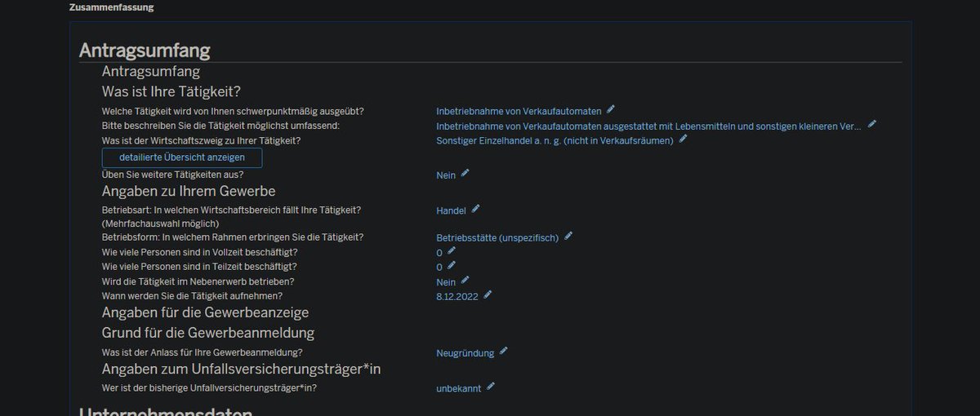Click label Wie viele Personen in Teilzeit
Screen dimensions: 980x416
point(199,267)
